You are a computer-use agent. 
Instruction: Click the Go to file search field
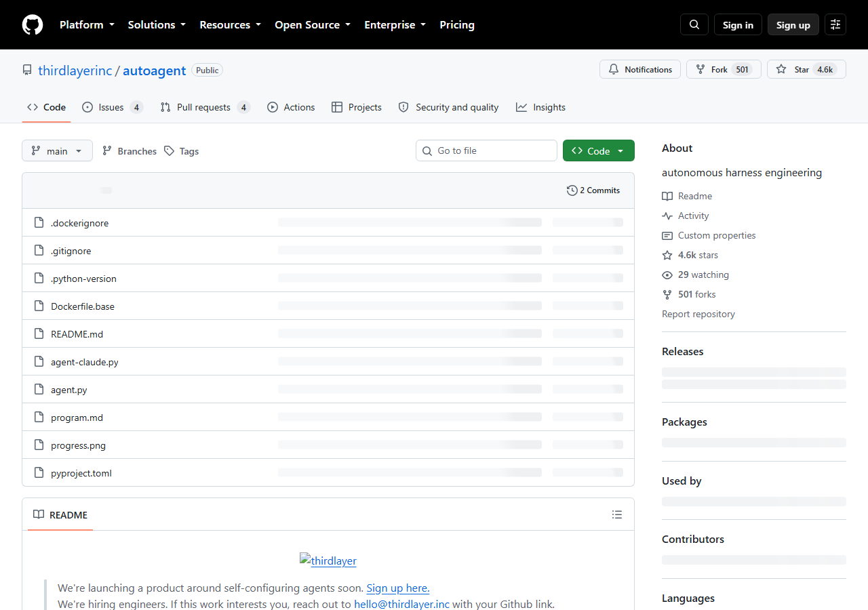[x=486, y=150]
